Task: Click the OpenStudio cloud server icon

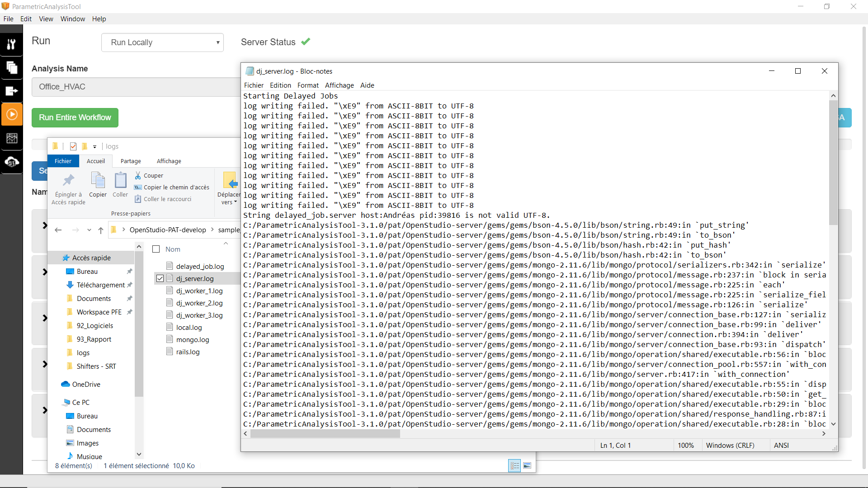Action: coord(12,162)
